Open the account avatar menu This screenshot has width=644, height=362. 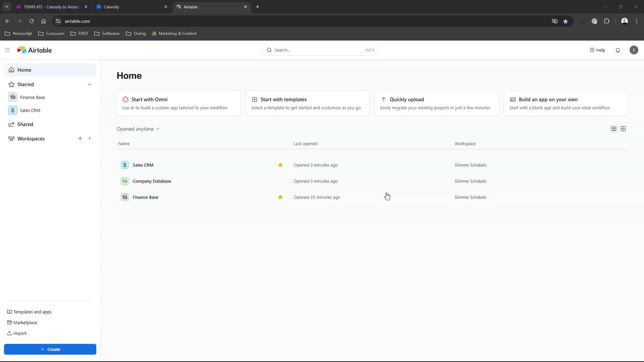click(x=633, y=50)
